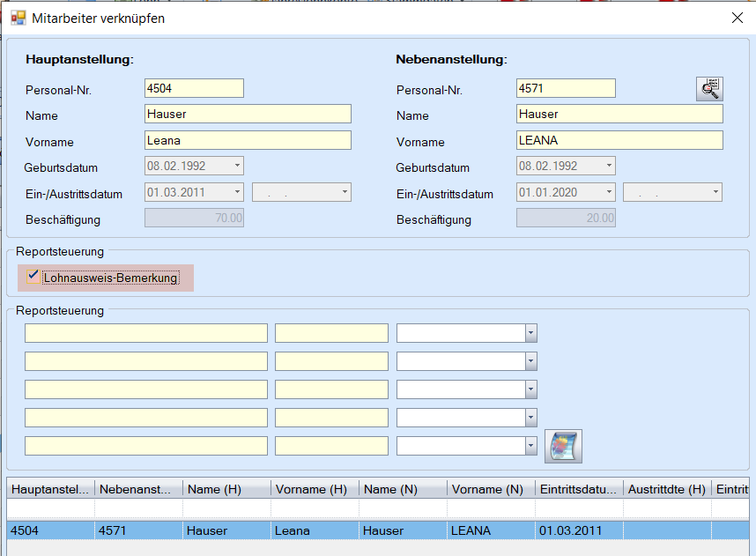Open Hauptanstellung Geburtsdatum date picker
The width and height of the screenshot is (756, 556).
(x=237, y=166)
